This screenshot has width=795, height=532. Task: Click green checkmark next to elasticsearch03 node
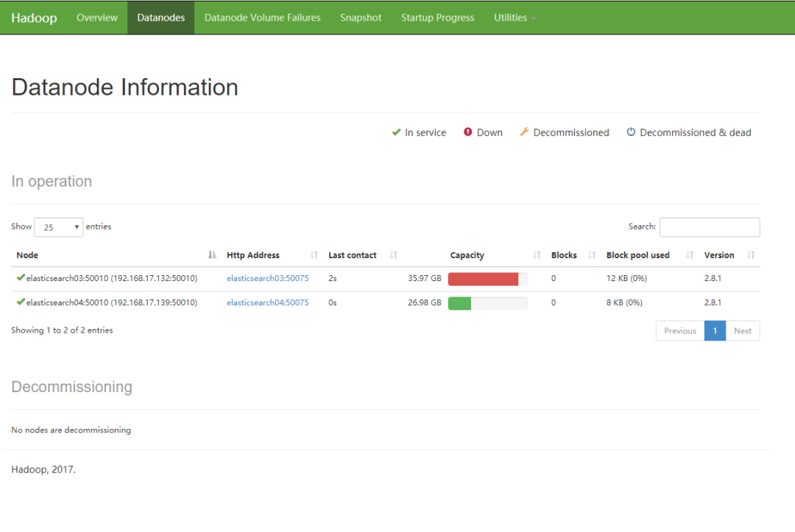pos(21,277)
